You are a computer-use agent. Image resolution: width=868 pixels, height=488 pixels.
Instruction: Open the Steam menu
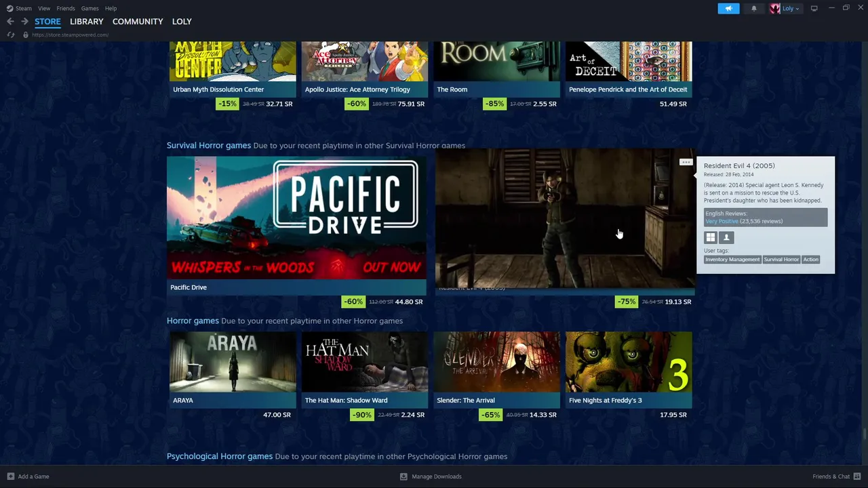click(24, 8)
